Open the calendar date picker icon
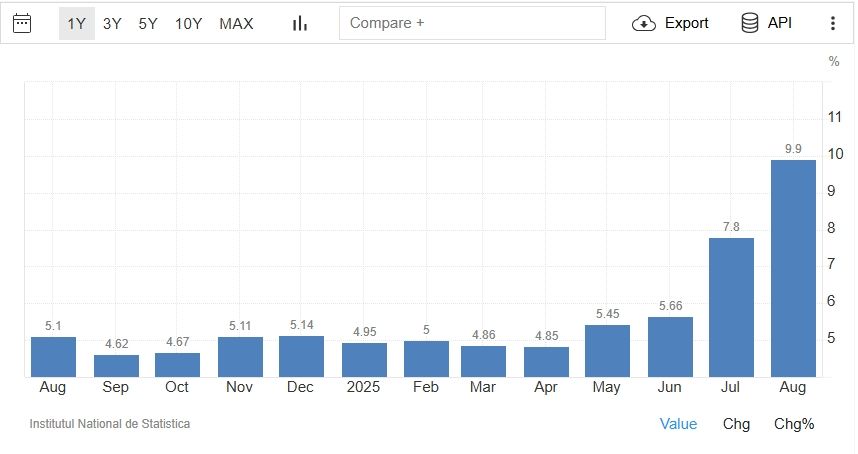 coord(22,23)
